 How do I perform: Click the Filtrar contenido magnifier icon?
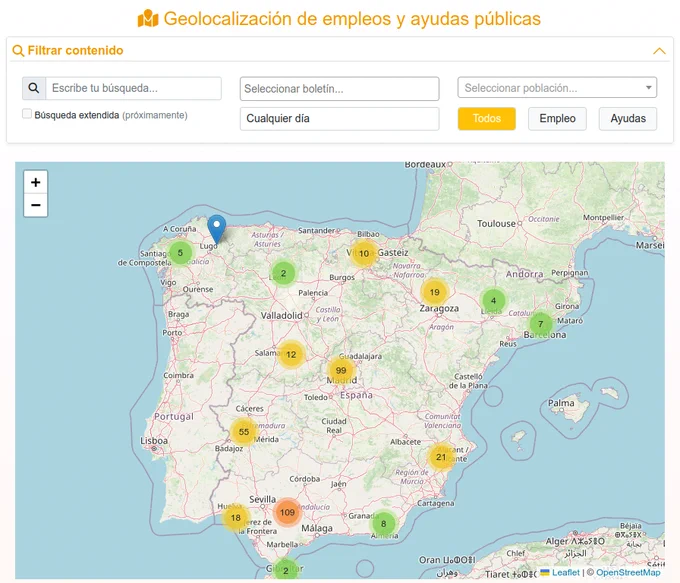[18, 51]
